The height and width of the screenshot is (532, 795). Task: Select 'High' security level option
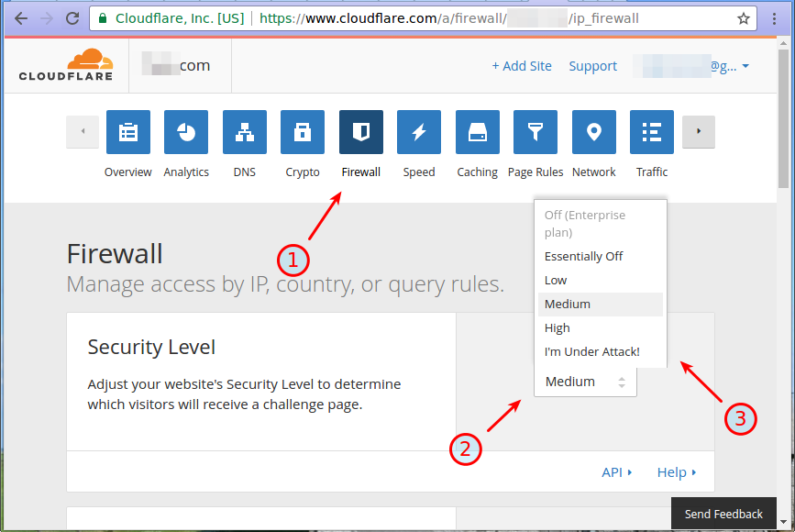(x=601, y=327)
